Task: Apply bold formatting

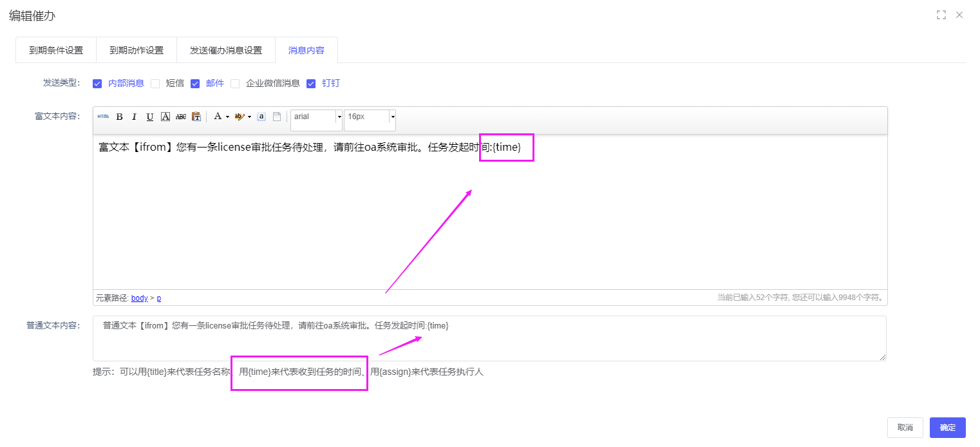Action: (x=119, y=117)
